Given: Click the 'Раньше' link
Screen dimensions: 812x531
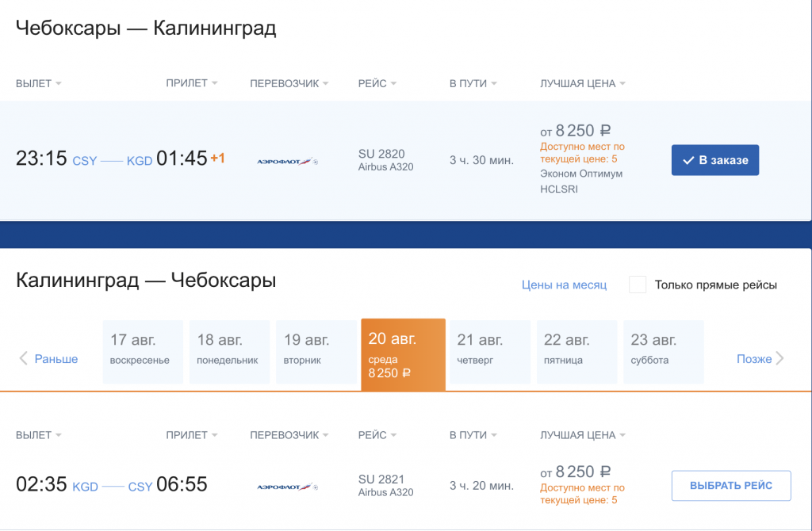Looking at the screenshot, I should click(56, 359).
